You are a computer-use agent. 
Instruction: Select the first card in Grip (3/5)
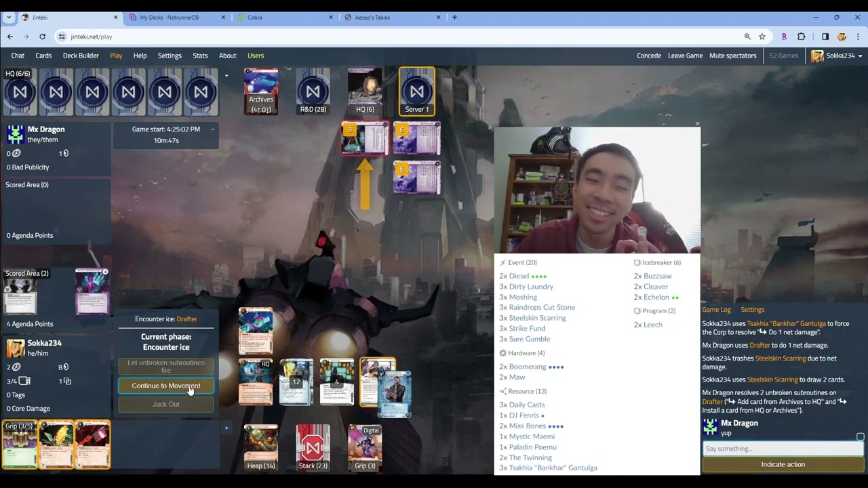(20, 445)
